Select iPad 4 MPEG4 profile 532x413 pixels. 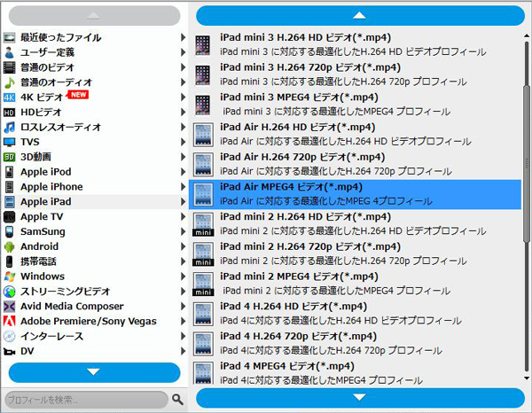click(x=356, y=372)
